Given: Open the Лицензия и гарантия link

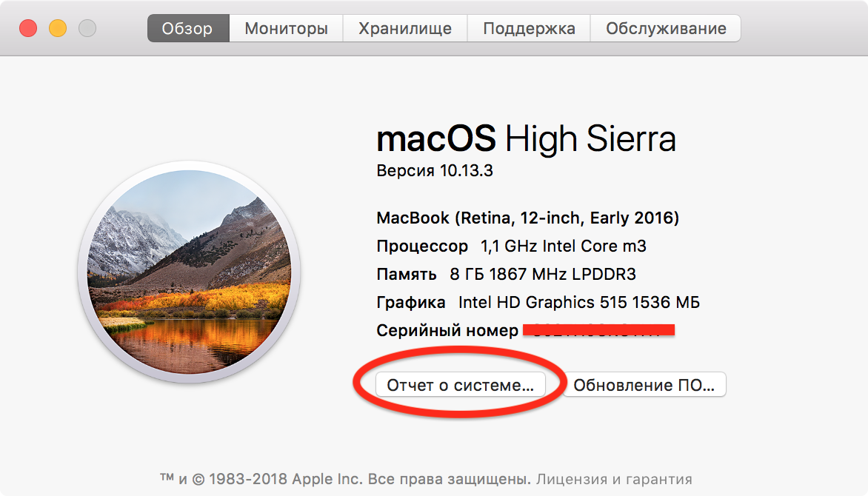Looking at the screenshot, I should click(614, 479).
